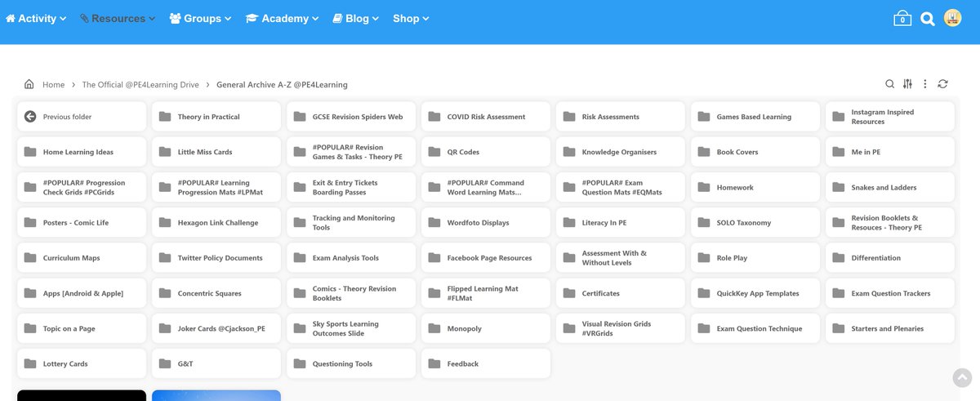Open Little Miss Cards folder
Image resolution: width=980 pixels, height=401 pixels.
tap(216, 152)
